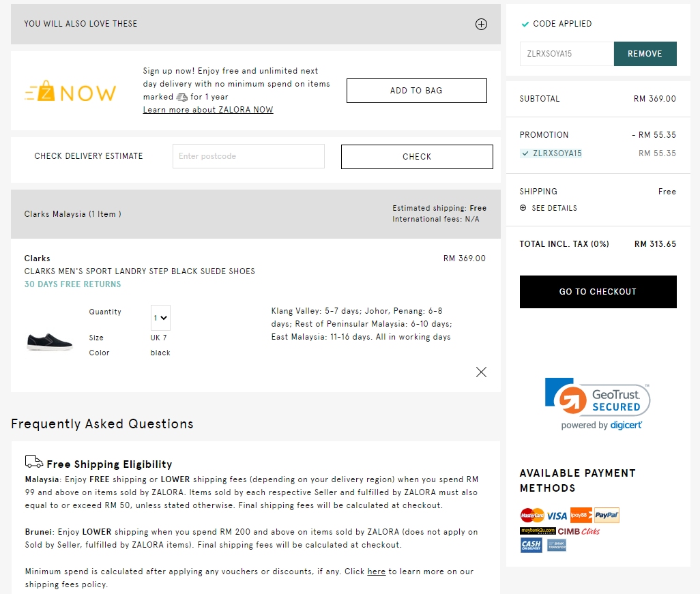Click the GeoTrust Secured badge
This screenshot has height=594, width=700.
pos(598,404)
